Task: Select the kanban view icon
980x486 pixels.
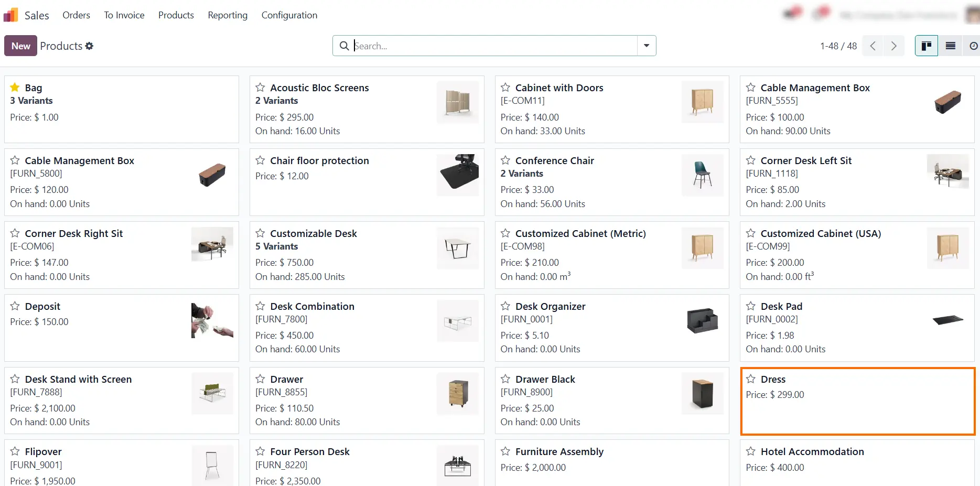Action: coord(926,46)
